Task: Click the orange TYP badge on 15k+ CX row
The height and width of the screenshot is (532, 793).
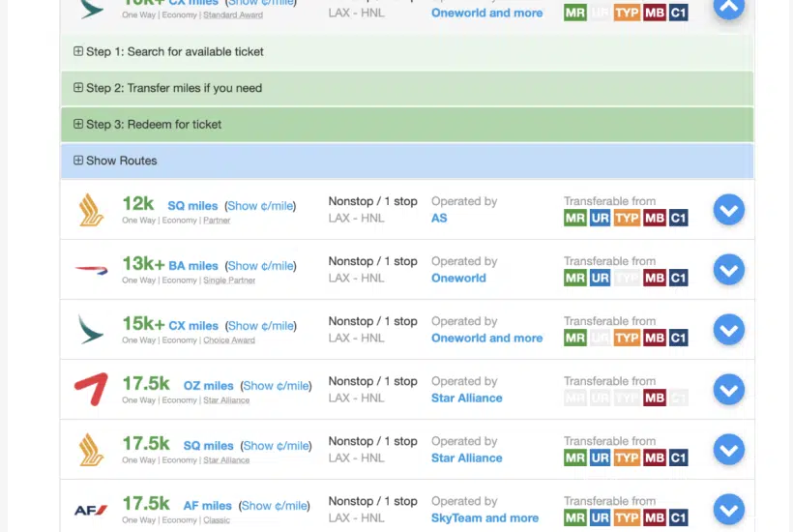Action: point(627,339)
